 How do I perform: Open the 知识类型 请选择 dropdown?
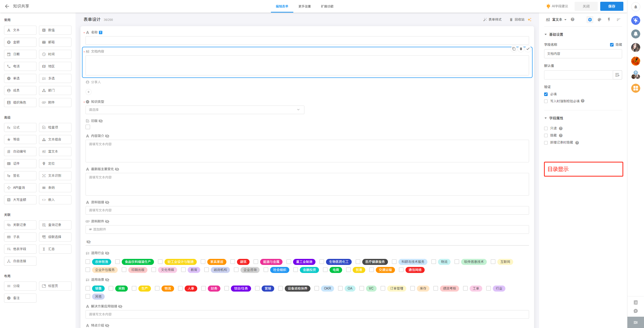click(x=195, y=110)
